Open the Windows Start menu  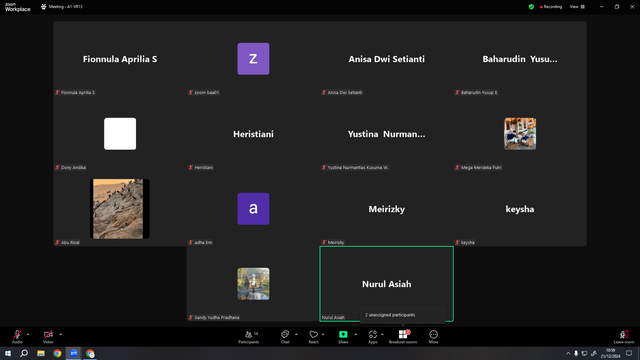click(8, 353)
